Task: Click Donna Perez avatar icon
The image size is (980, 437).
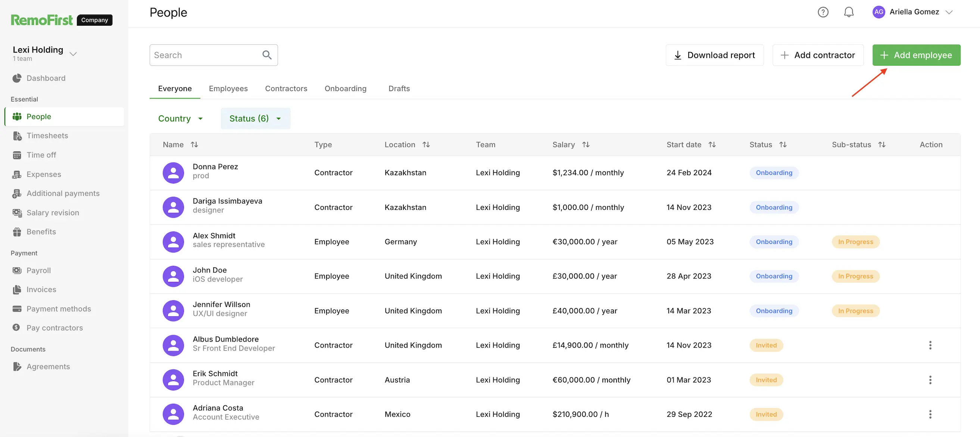Action: tap(174, 173)
